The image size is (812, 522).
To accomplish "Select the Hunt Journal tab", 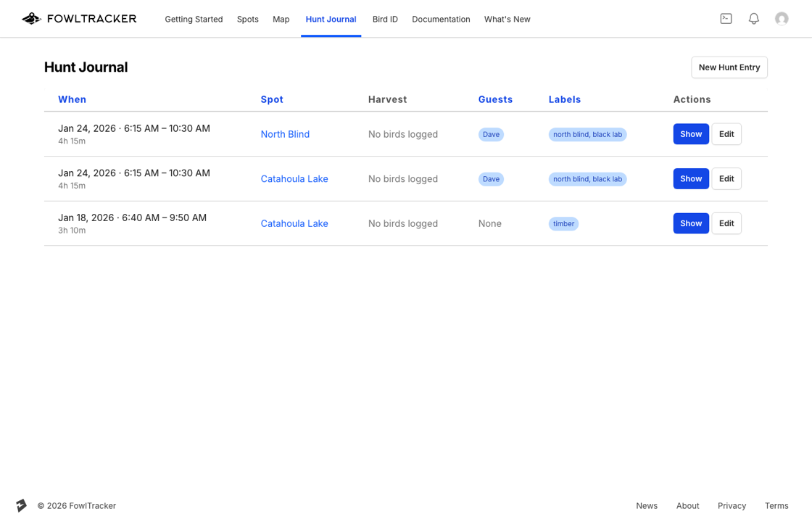I will coord(331,19).
